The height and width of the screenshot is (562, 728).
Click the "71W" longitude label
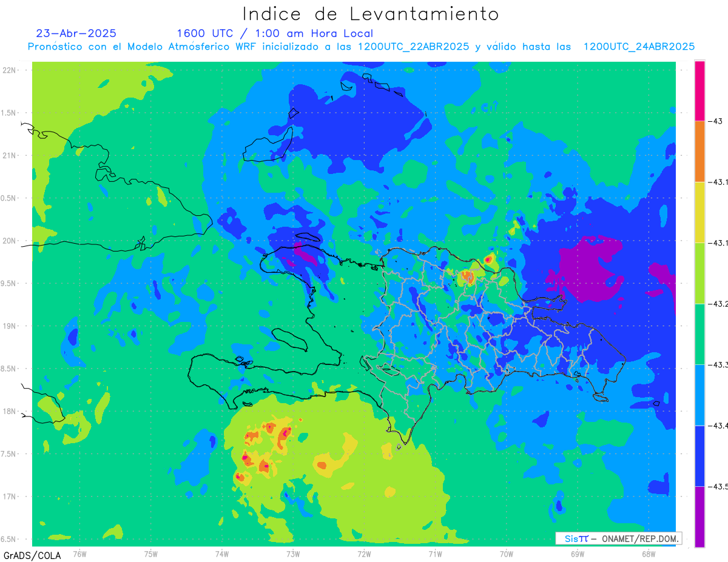point(435,554)
